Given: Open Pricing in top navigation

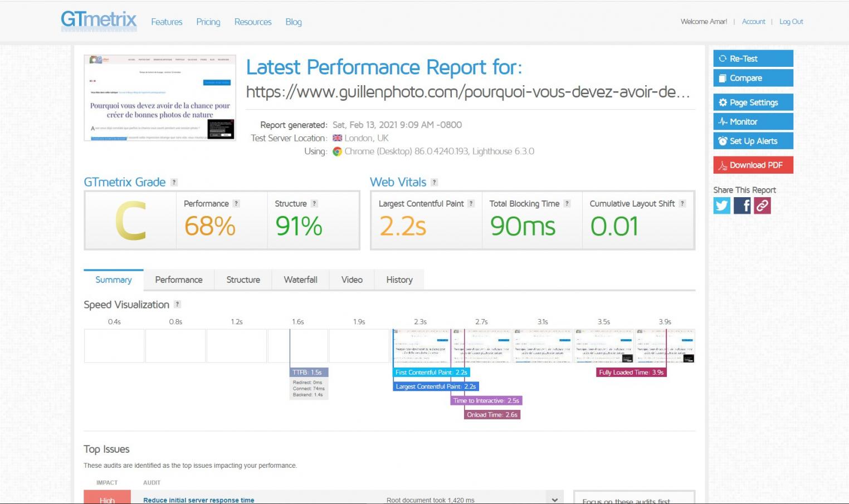Looking at the screenshot, I should click(208, 22).
